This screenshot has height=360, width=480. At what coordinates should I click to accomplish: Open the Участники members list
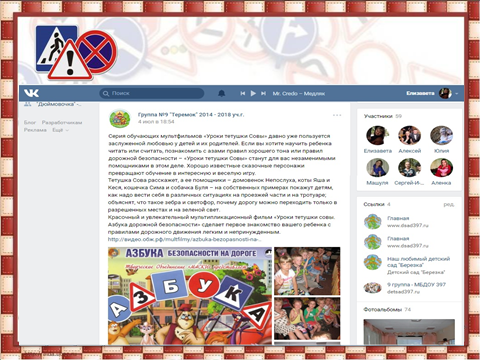pos(383,116)
